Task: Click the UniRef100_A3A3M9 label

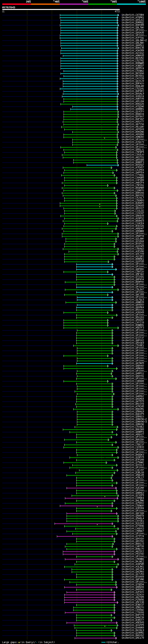Action: point(133,50)
